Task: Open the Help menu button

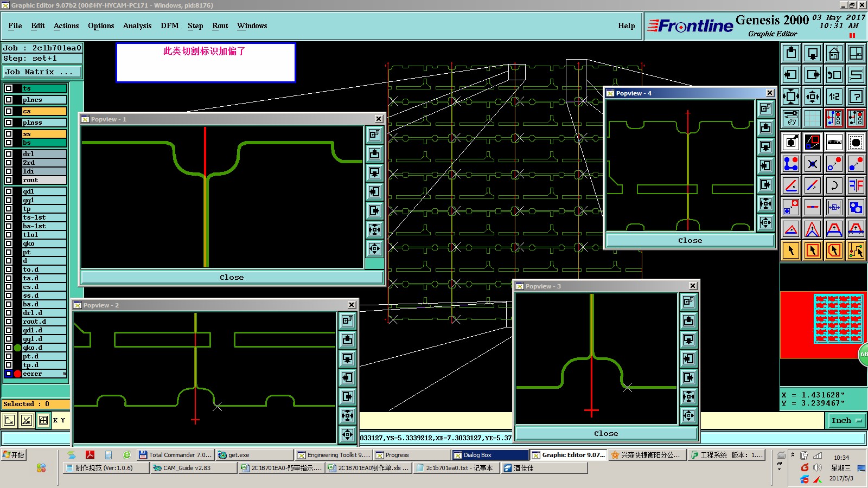Action: pyautogui.click(x=627, y=25)
